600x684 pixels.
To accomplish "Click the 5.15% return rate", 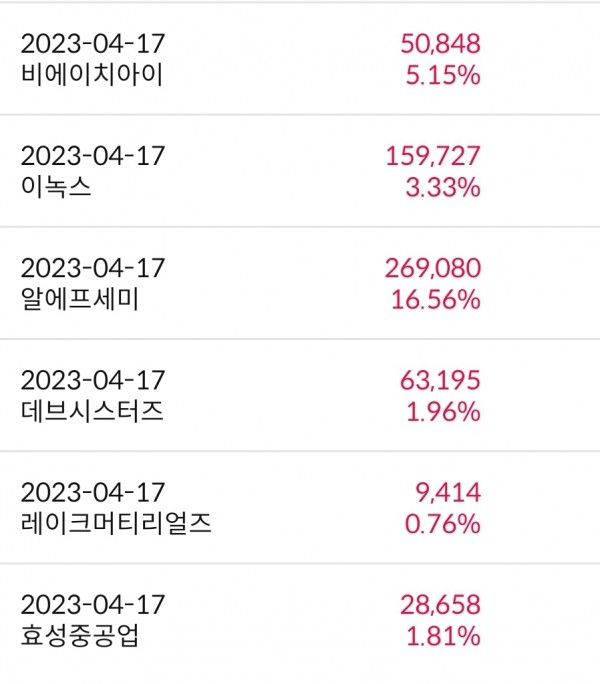I will (443, 74).
